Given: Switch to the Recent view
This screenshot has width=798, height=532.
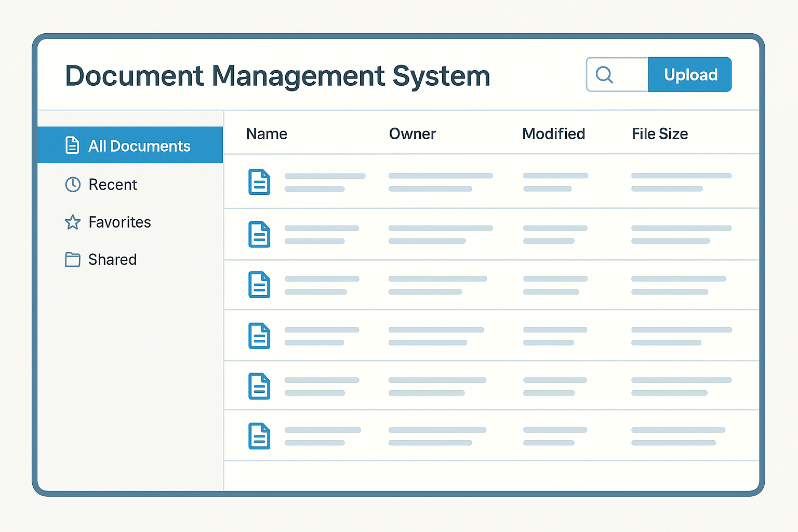Looking at the screenshot, I should [113, 184].
